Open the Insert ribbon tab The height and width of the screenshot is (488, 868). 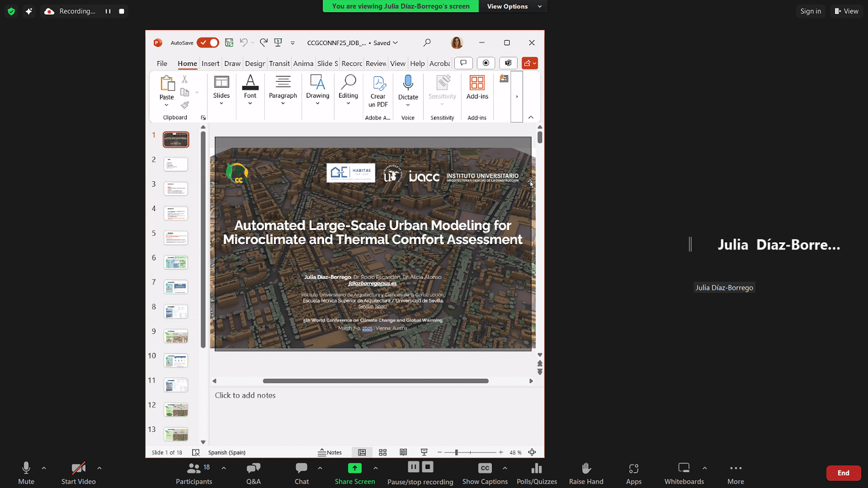(x=210, y=63)
